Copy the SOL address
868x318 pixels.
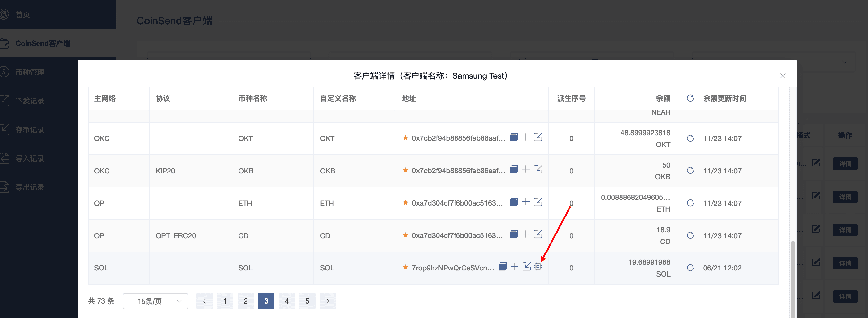[x=502, y=267]
